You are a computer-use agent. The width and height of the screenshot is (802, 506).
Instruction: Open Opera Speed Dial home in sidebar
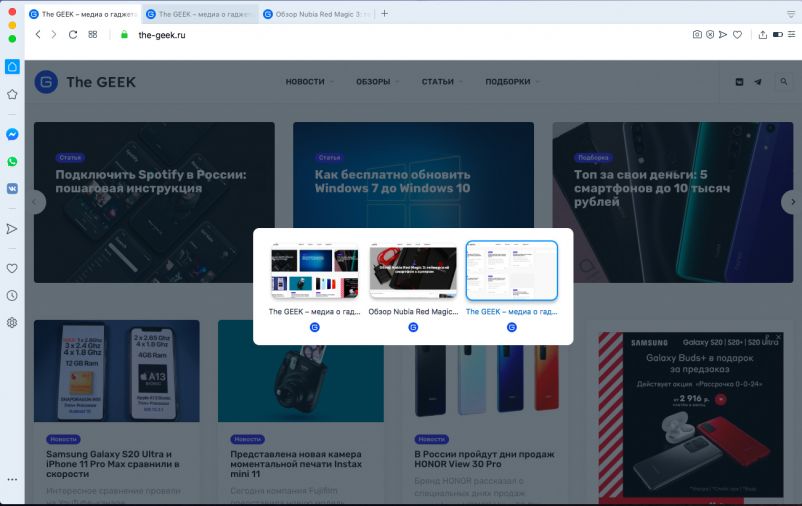pyautogui.click(x=12, y=67)
